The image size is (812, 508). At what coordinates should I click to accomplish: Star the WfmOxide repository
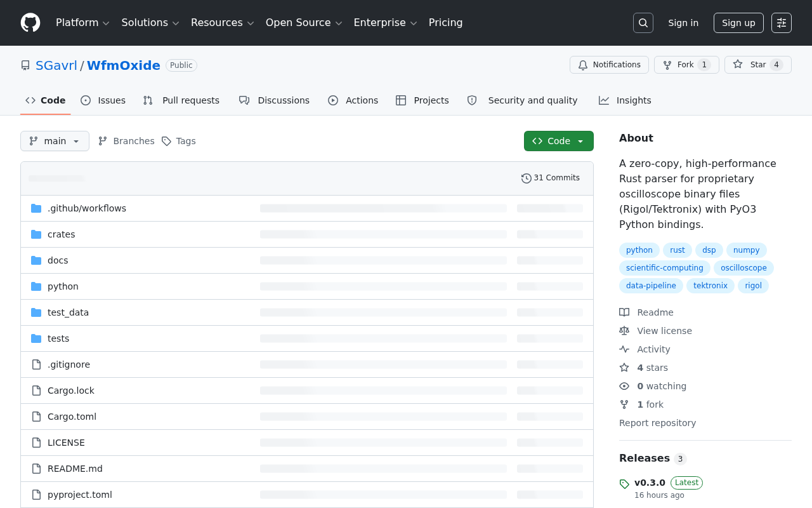click(758, 65)
